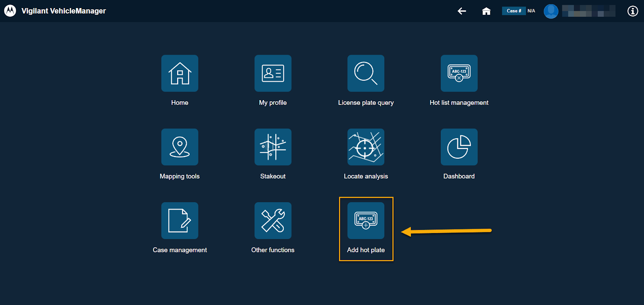Image resolution: width=644 pixels, height=305 pixels.
Task: Click the 'My profile' label
Action: pyautogui.click(x=273, y=103)
